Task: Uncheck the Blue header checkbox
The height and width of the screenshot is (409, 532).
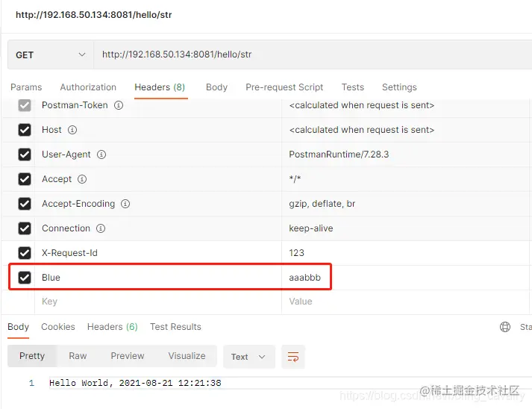Action: click(x=25, y=278)
